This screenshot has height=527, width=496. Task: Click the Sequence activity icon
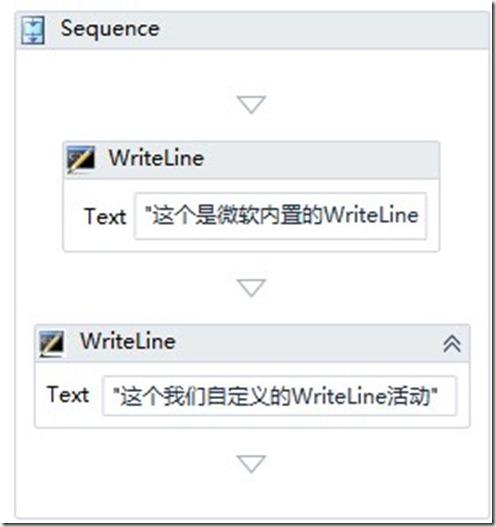coord(33,30)
